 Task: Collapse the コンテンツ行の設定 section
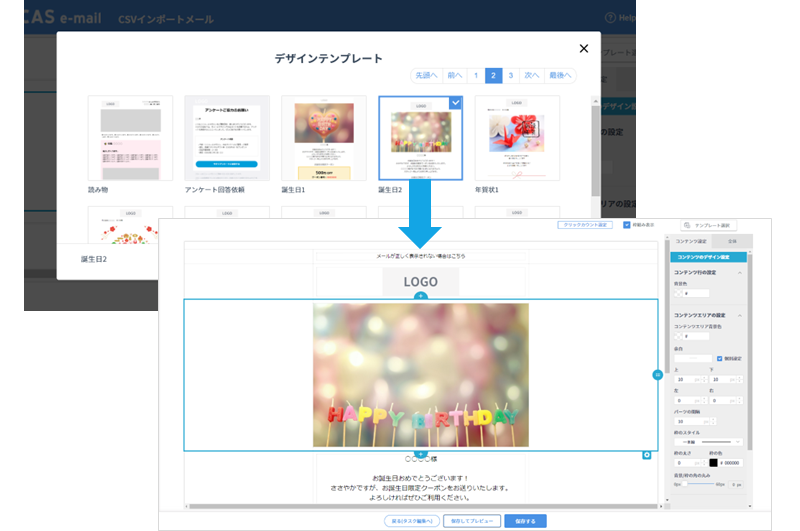(739, 273)
